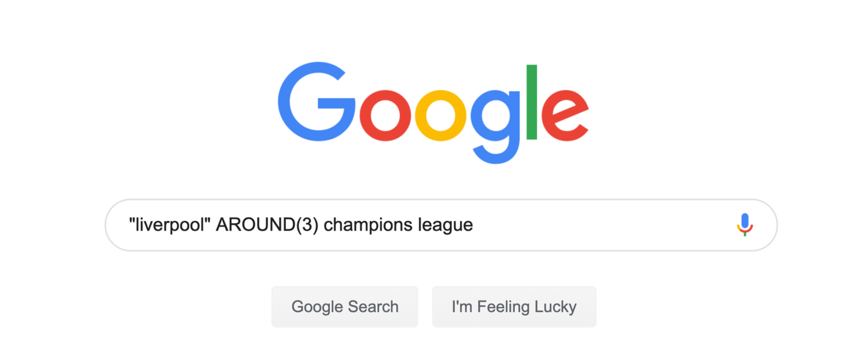Focus the search box empty area
This screenshot has width=868, height=352.
602,225
